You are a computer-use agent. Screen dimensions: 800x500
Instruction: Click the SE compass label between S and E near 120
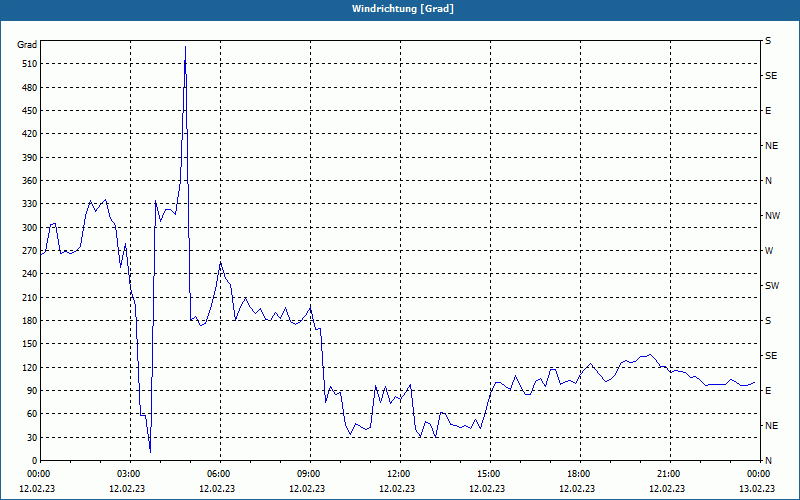[771, 356]
